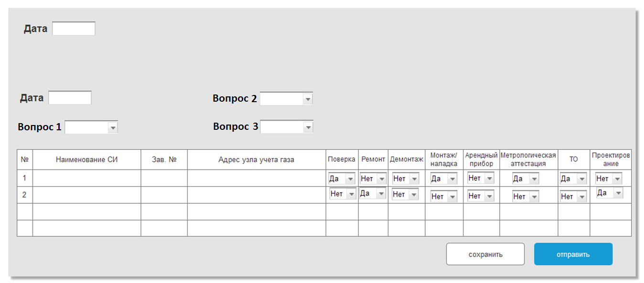
Task: Open row 2 Монтаж/наладка dropdown
Action: pyautogui.click(x=444, y=196)
